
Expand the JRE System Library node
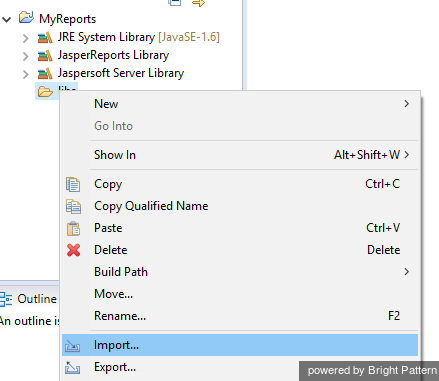click(x=25, y=38)
